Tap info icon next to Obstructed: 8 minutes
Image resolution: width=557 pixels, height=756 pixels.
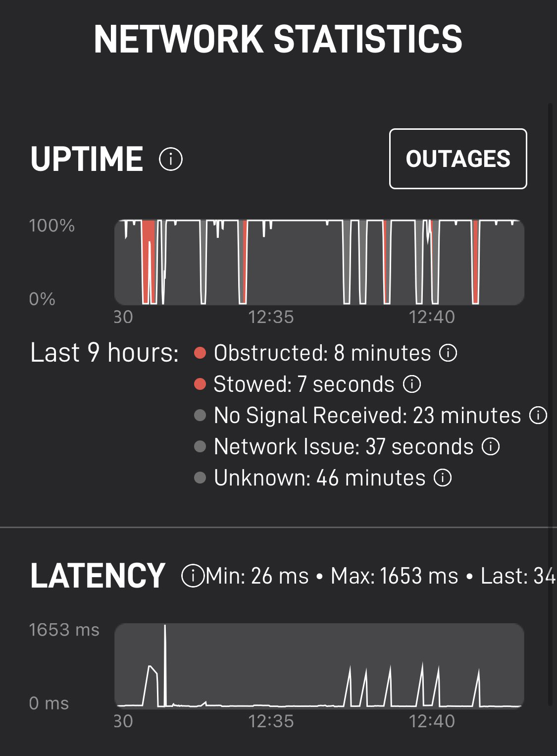click(448, 353)
